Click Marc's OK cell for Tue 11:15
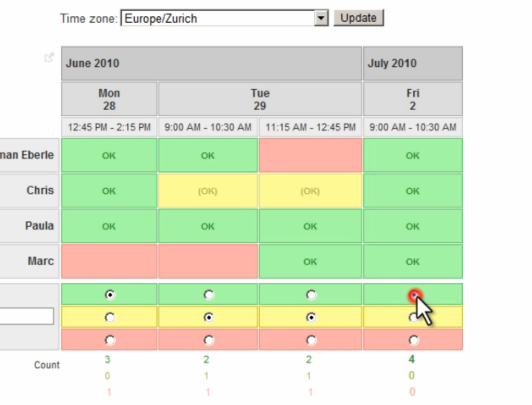 pos(310,261)
